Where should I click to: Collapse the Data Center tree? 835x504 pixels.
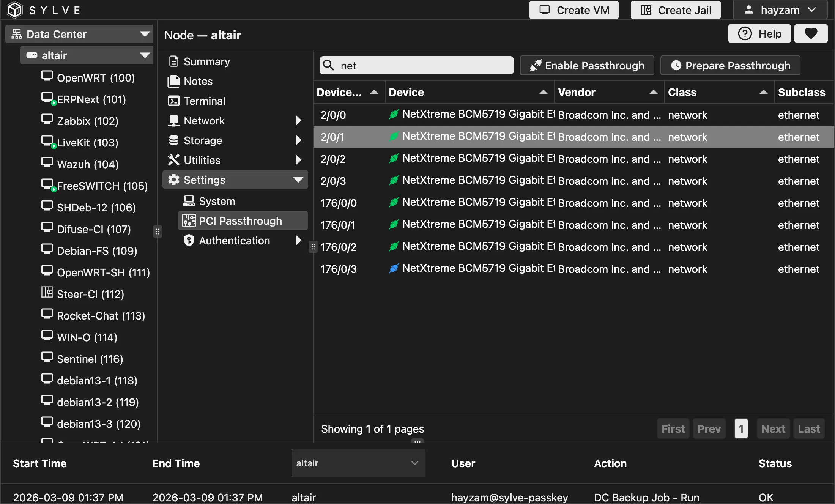[144, 34]
